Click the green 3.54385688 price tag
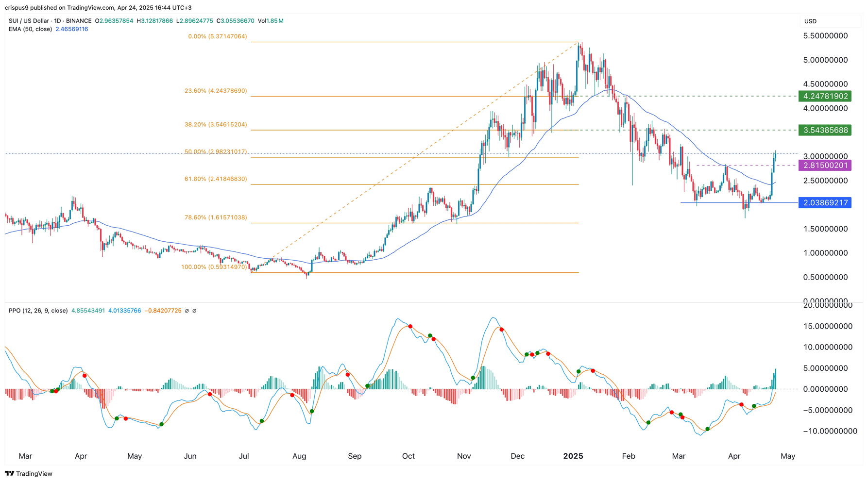The width and height of the screenshot is (868, 482). tap(825, 130)
